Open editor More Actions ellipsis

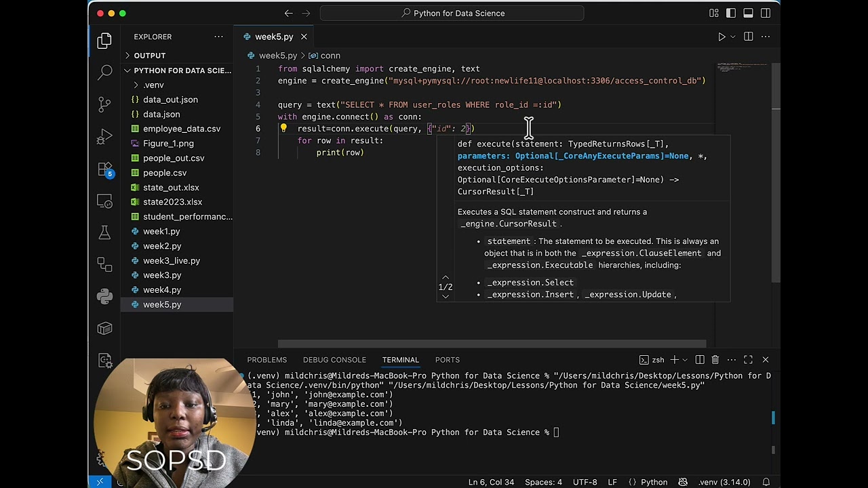[766, 37]
